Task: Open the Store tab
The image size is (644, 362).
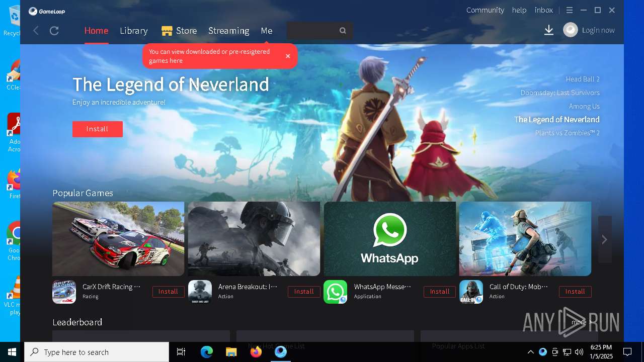Action: [x=179, y=31]
